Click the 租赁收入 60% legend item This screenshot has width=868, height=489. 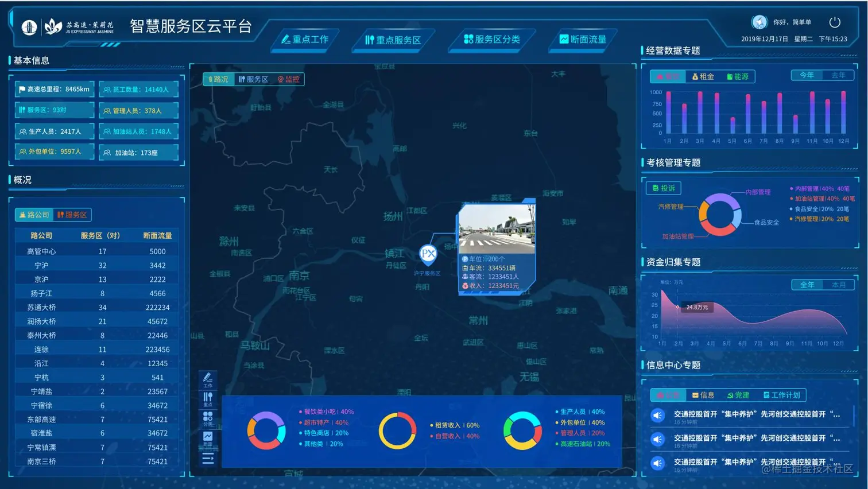click(455, 425)
